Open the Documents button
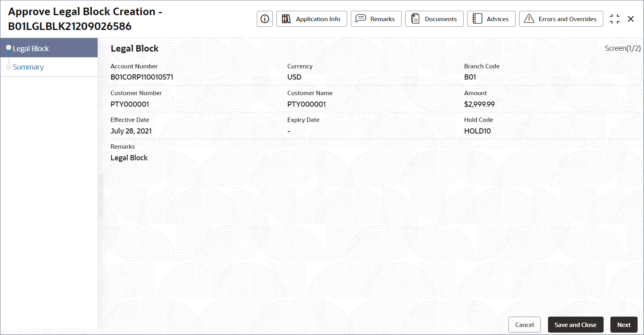Screen dimensions: 644x335 click(x=434, y=19)
